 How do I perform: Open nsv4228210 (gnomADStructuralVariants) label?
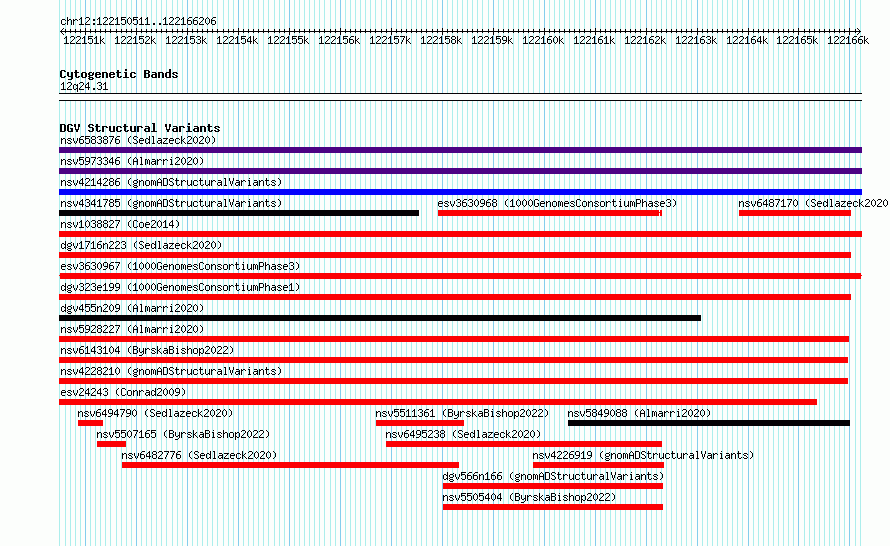coord(171,371)
